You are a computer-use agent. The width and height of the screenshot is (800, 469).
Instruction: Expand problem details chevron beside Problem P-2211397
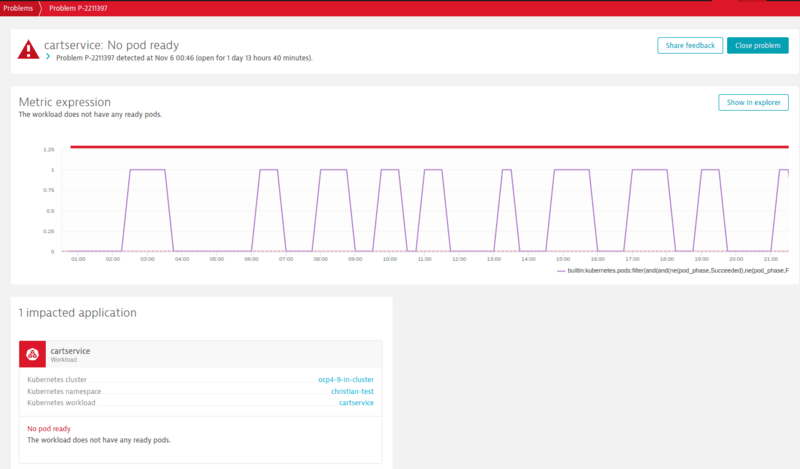tap(48, 58)
